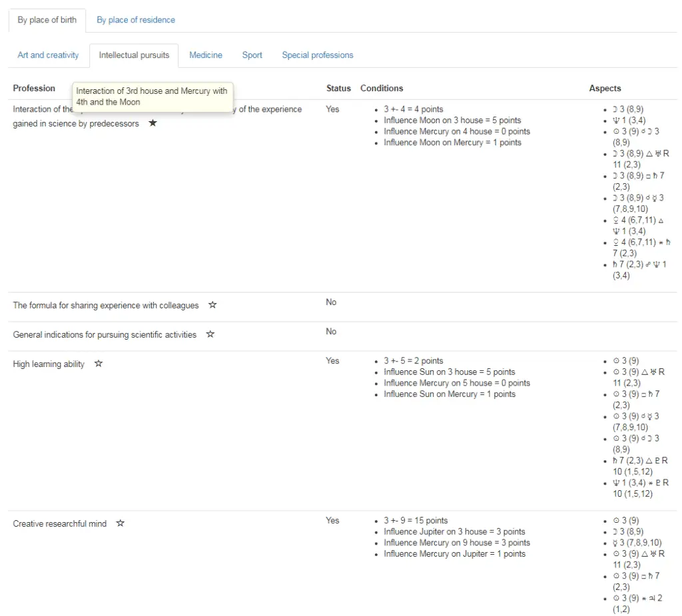The width and height of the screenshot is (682, 616).
Task: Click 'Influence Mercury on 5 house = 0 points'
Action: (457, 383)
